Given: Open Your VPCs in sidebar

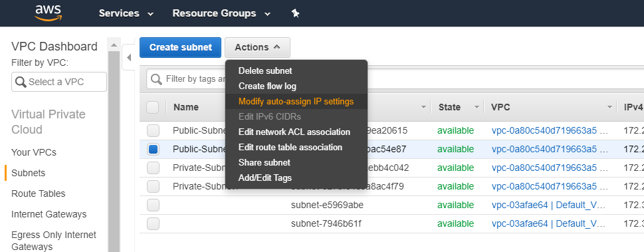Looking at the screenshot, I should click(34, 152).
